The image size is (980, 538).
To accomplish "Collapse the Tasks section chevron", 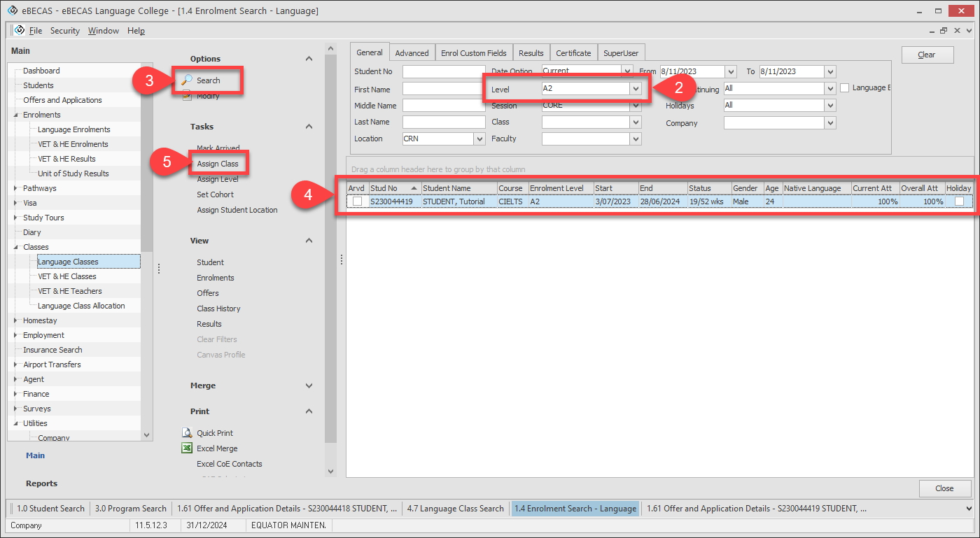I will point(309,127).
